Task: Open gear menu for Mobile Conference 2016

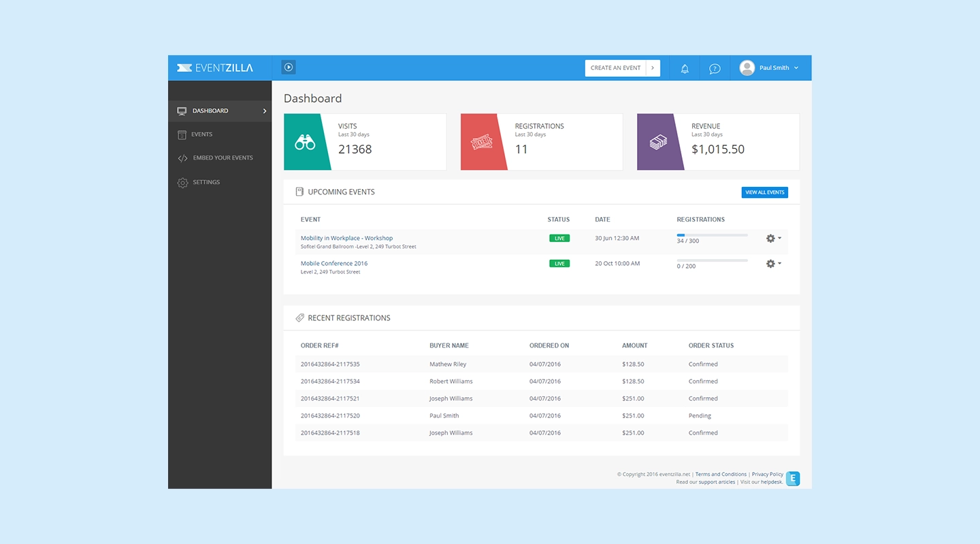Action: click(x=771, y=263)
